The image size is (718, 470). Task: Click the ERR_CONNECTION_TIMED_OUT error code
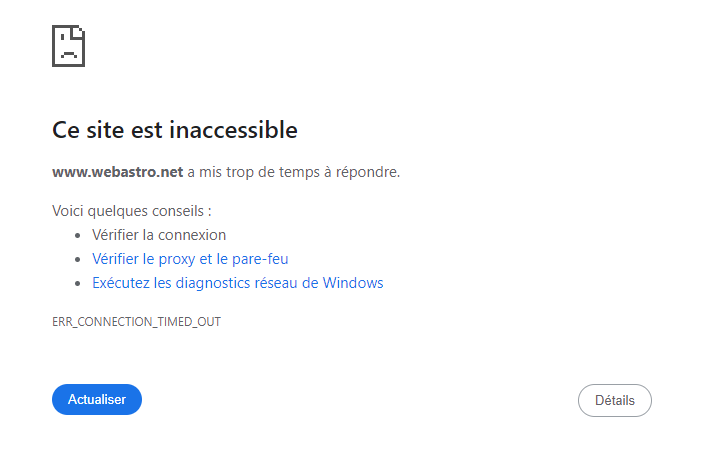coord(136,322)
